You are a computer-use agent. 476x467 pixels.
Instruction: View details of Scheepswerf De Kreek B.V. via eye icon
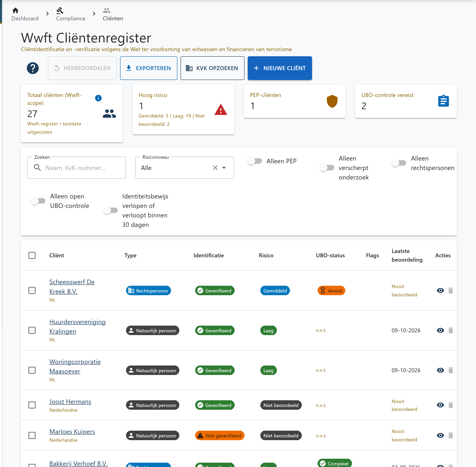(440, 290)
